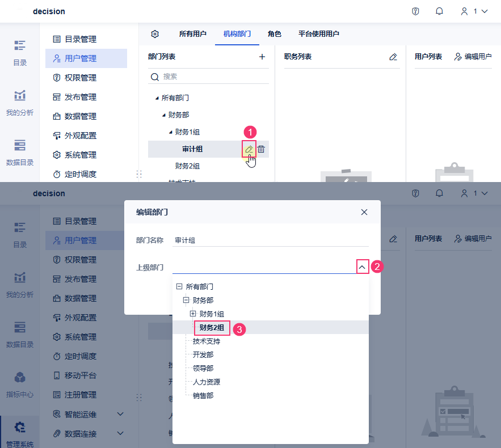Open user menu in lower dimmed header
The width and height of the screenshot is (501, 448).
tap(474, 193)
